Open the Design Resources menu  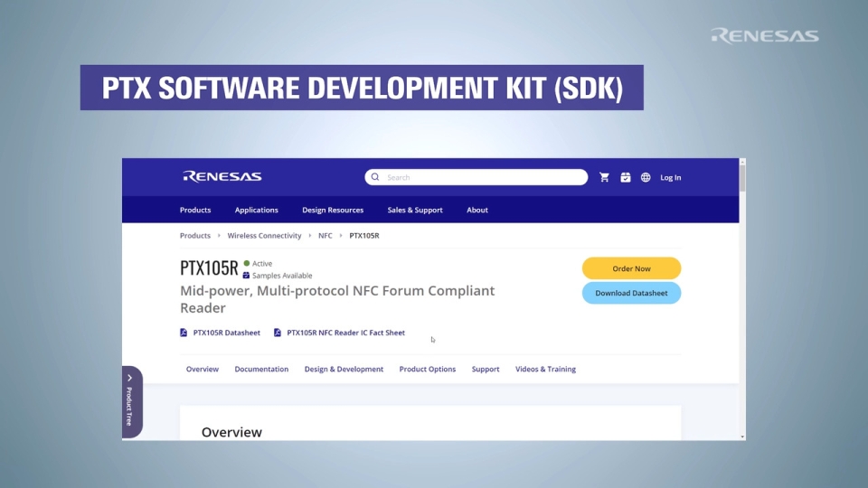coord(333,210)
